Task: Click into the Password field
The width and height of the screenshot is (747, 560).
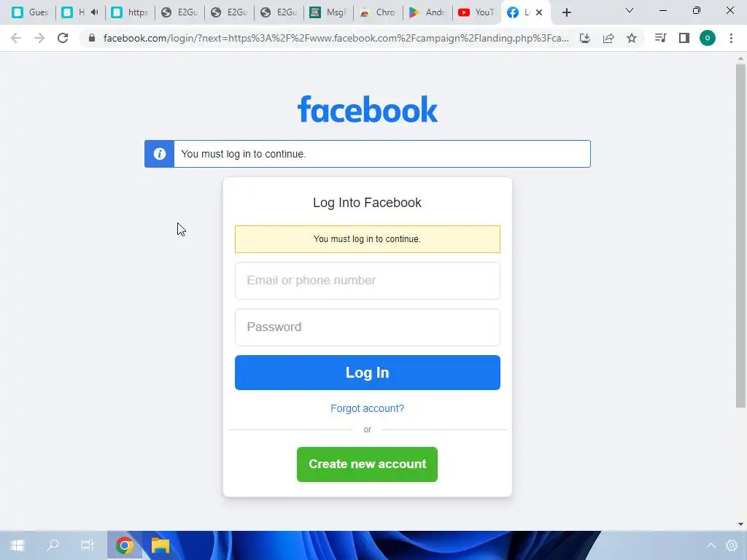Action: tap(368, 327)
